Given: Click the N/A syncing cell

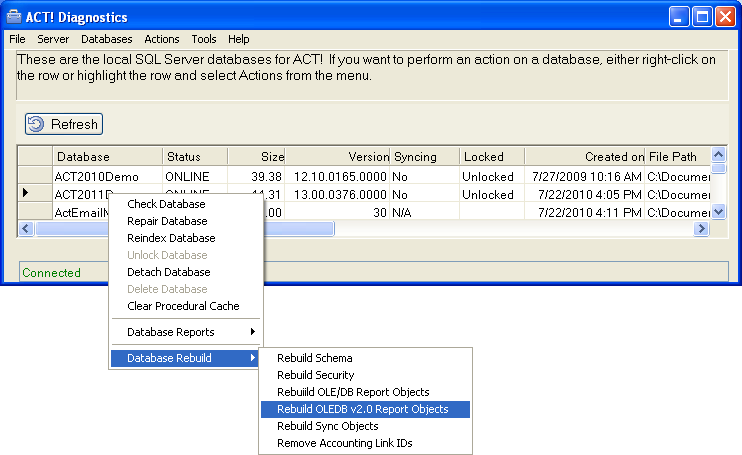Looking at the screenshot, I should tap(424, 212).
